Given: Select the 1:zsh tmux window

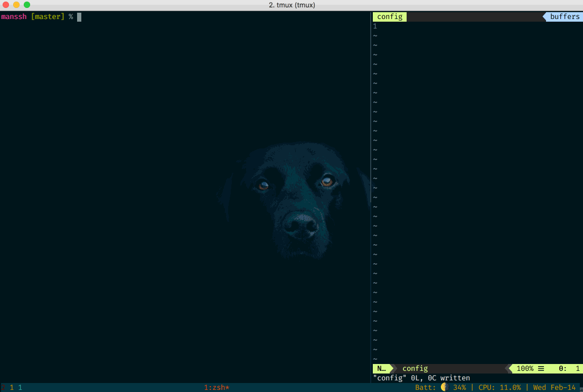Looking at the screenshot, I should coord(217,387).
